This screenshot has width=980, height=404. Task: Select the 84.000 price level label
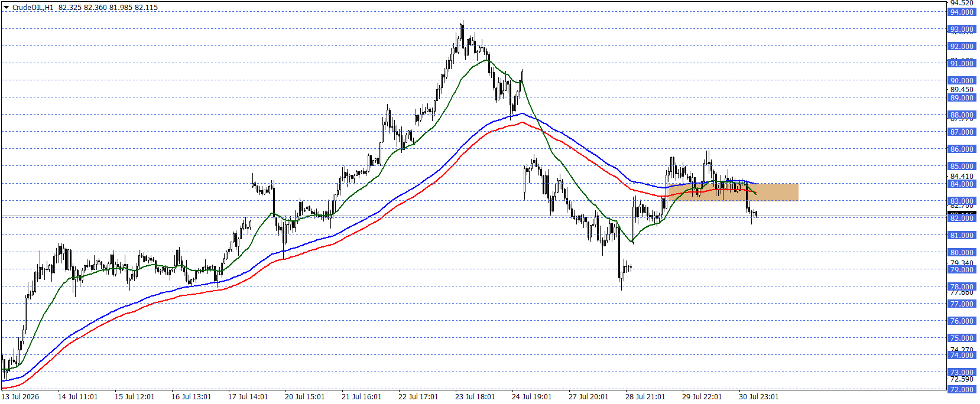[x=962, y=184]
